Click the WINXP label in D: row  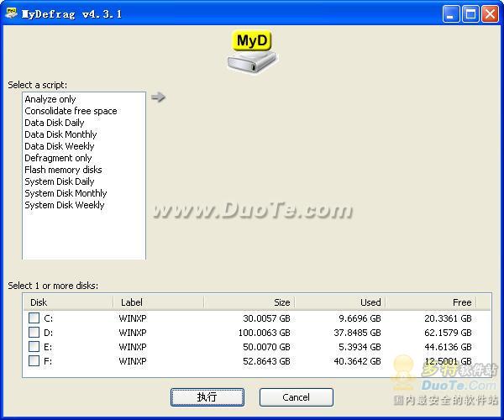[133, 333]
